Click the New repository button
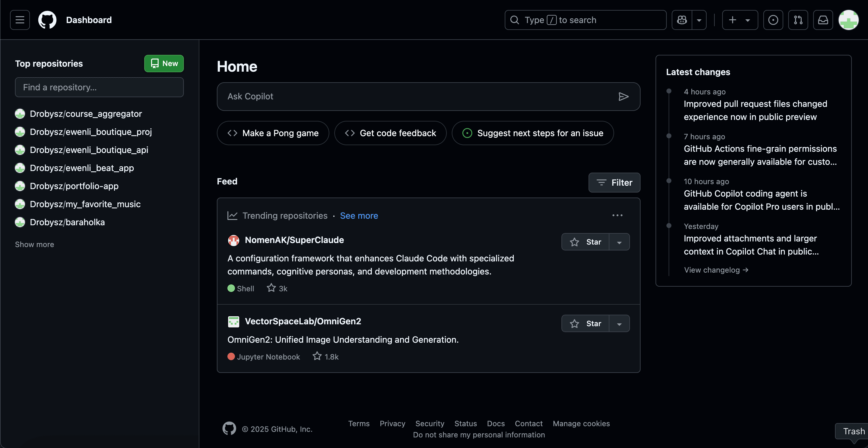The image size is (868, 448). 164,63
